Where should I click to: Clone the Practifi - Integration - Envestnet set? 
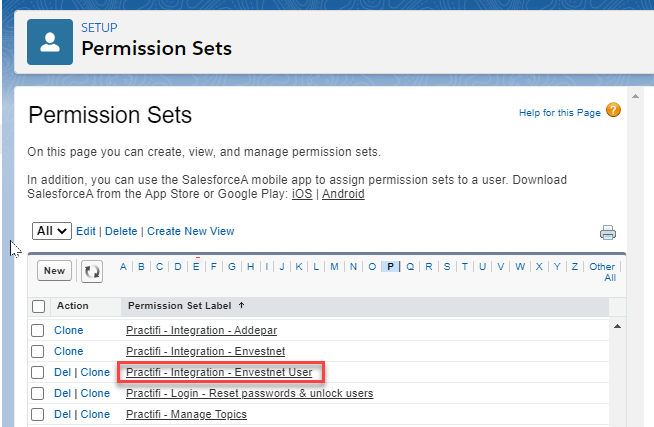[x=68, y=351]
